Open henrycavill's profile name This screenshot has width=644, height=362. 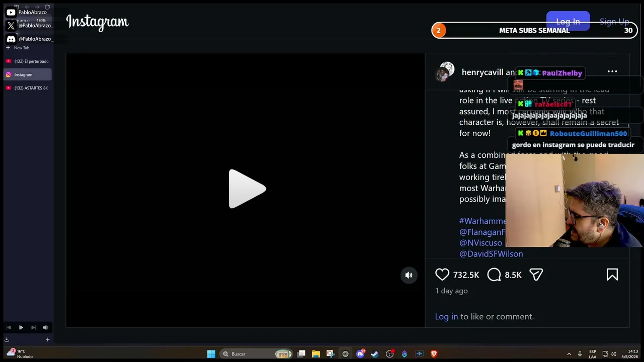coord(482,72)
